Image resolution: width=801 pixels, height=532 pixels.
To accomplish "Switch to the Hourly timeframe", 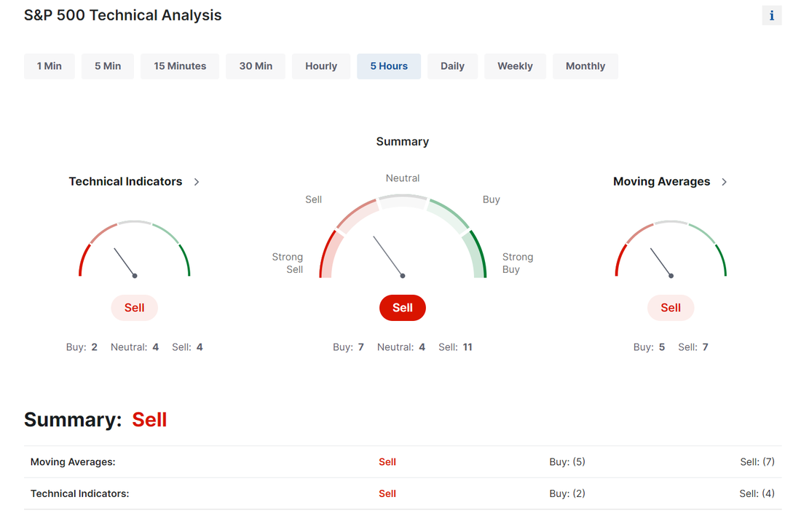I will [321, 65].
